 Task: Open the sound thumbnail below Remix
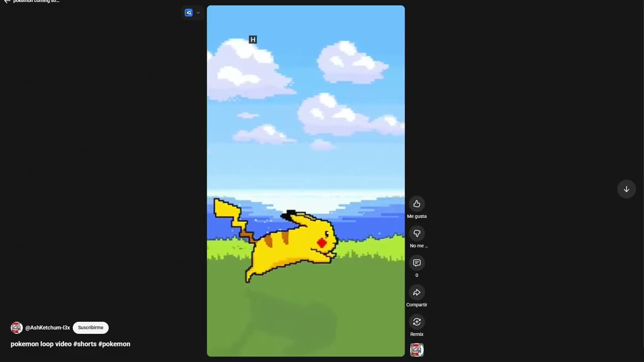417,350
